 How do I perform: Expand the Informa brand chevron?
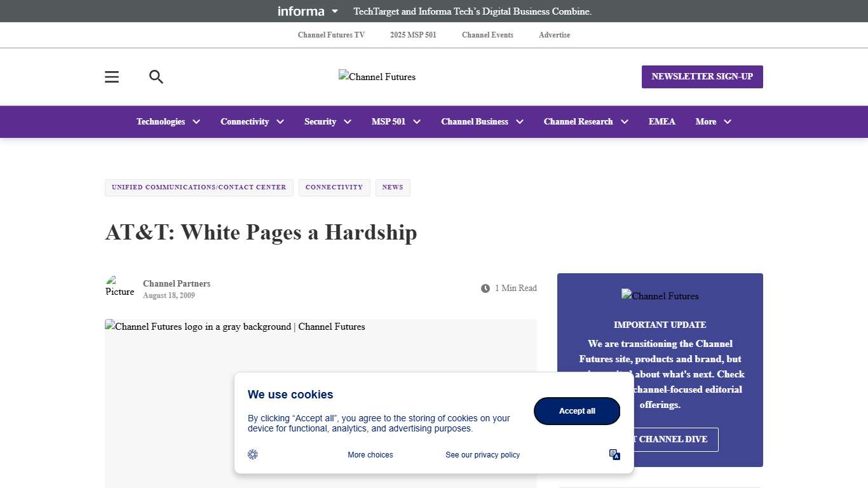tap(336, 11)
